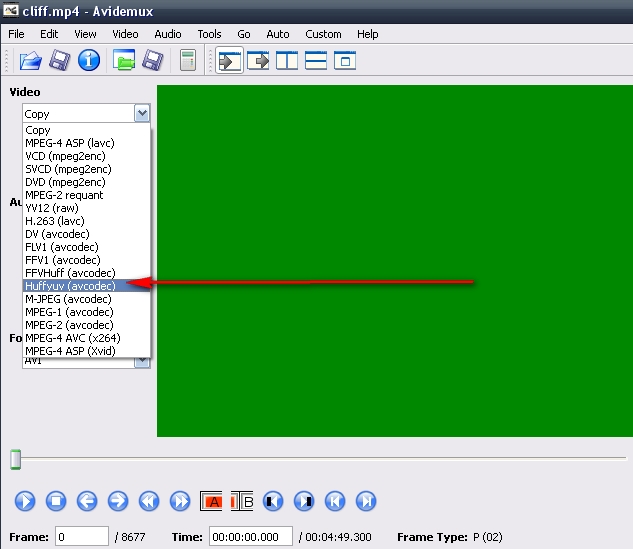Go to the next frame
Viewport: 633px width, 549px height.
coord(118,501)
